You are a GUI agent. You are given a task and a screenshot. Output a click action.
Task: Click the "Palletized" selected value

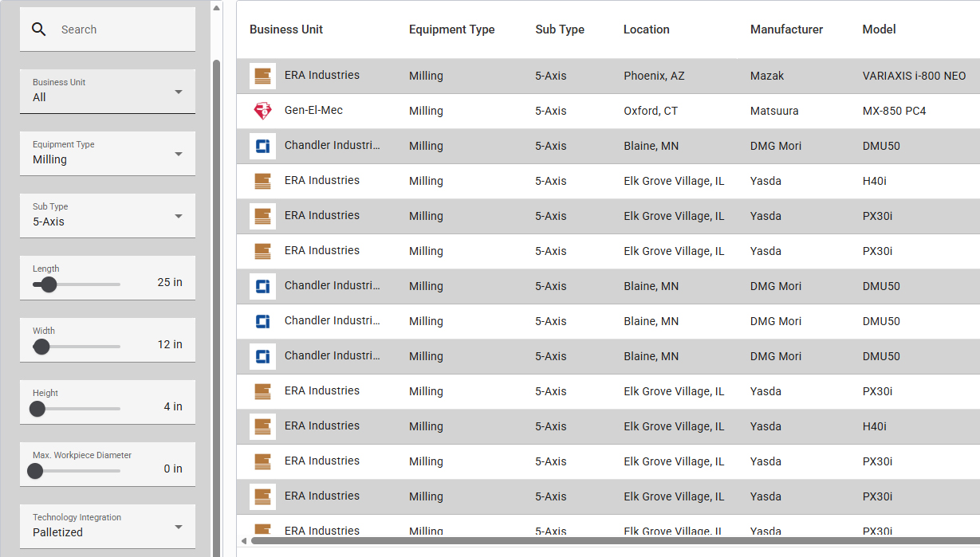[57, 532]
